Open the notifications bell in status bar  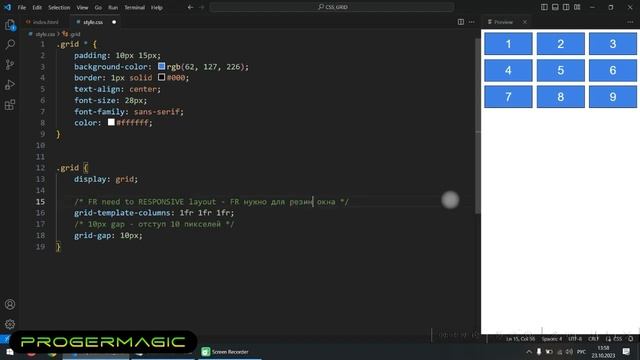(x=631, y=339)
